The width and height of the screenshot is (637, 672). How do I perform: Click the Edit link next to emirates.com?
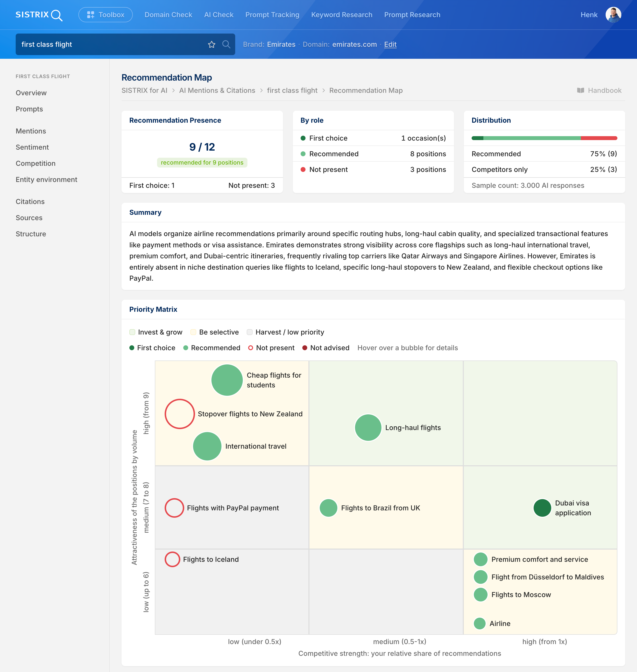390,45
